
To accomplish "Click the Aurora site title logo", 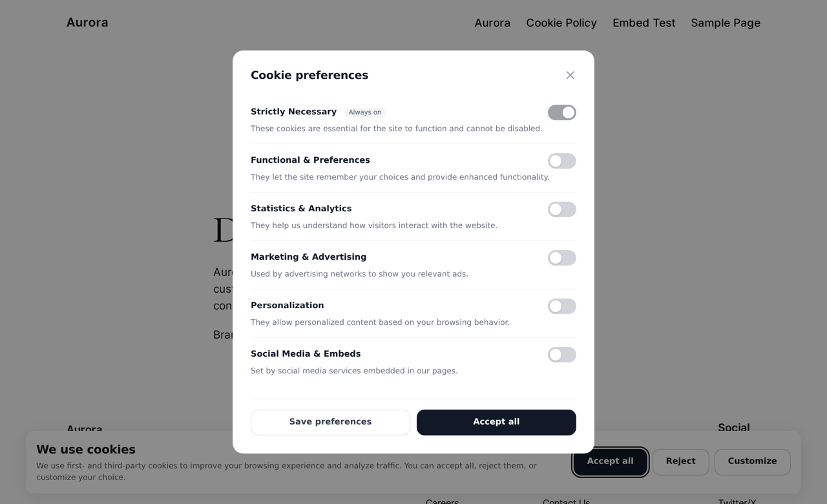I will [x=87, y=23].
